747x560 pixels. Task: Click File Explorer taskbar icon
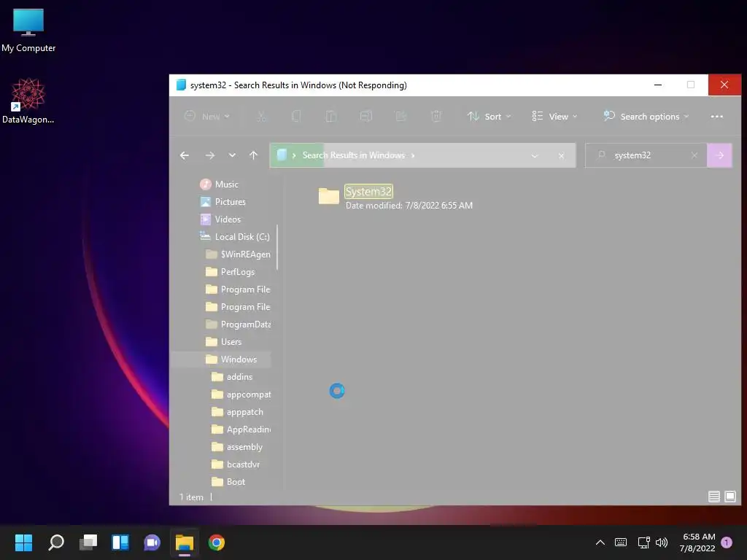click(185, 542)
